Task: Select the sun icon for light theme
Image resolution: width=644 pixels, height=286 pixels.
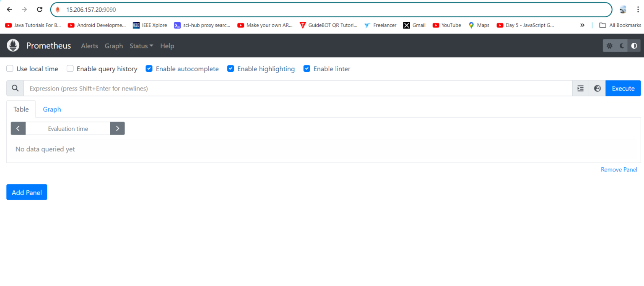Action: (609, 45)
